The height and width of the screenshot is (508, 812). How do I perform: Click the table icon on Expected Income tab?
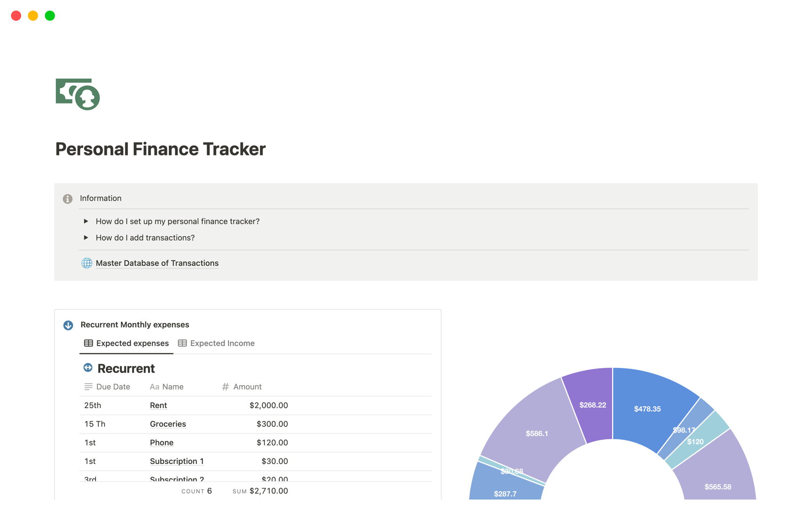pos(182,343)
